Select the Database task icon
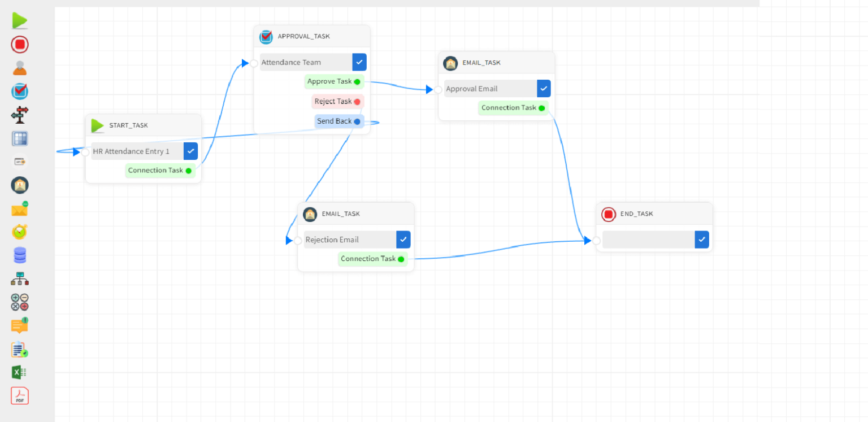 pos(20,255)
